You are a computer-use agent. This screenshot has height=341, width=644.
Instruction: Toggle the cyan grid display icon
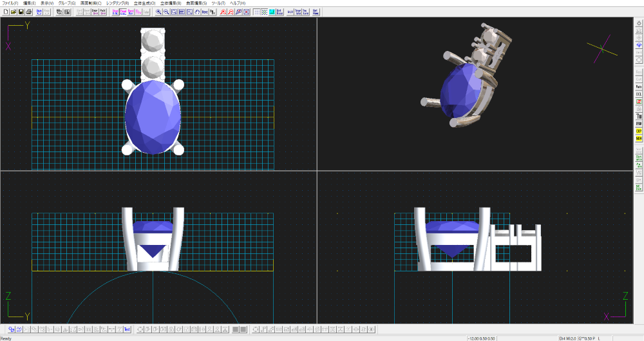272,12
